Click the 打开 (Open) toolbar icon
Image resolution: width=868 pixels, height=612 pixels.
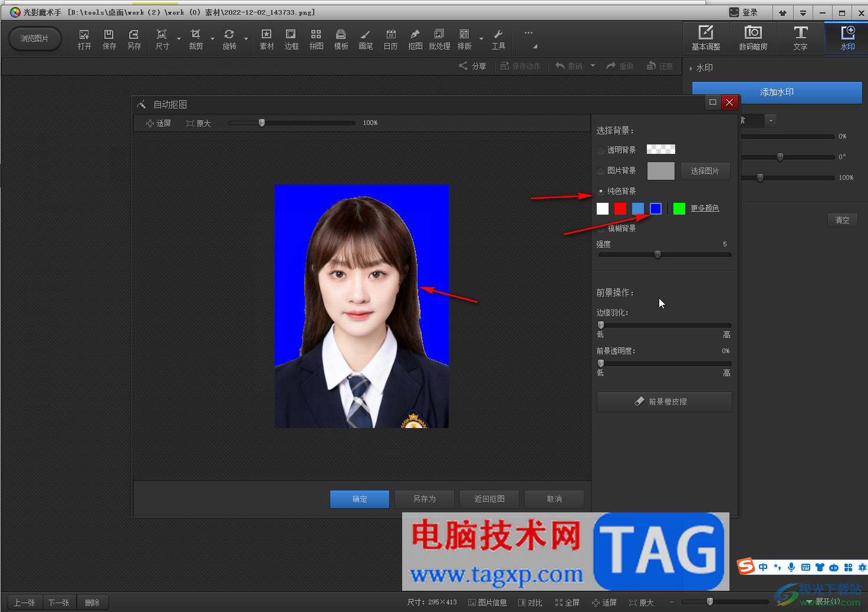coord(84,39)
